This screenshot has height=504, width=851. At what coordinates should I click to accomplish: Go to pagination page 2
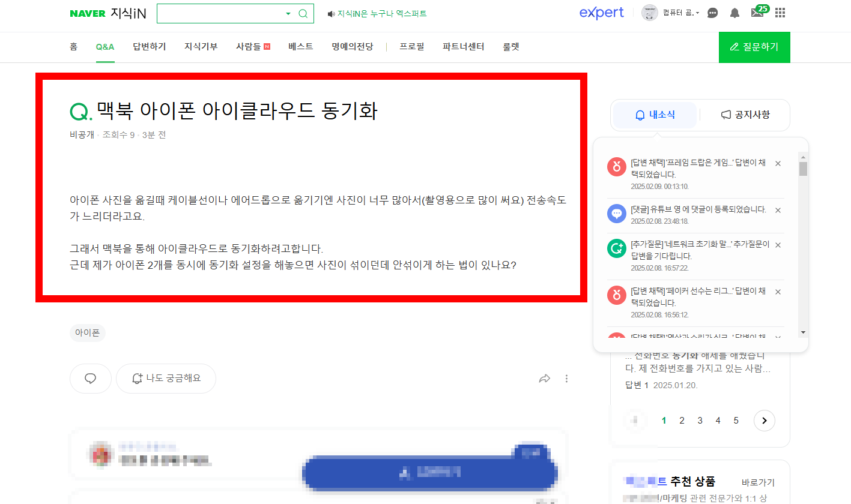coord(682,421)
